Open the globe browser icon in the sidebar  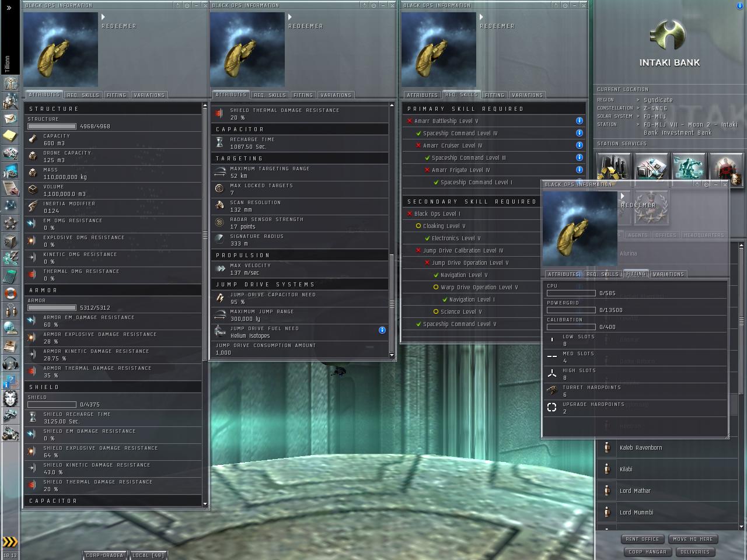(10, 328)
